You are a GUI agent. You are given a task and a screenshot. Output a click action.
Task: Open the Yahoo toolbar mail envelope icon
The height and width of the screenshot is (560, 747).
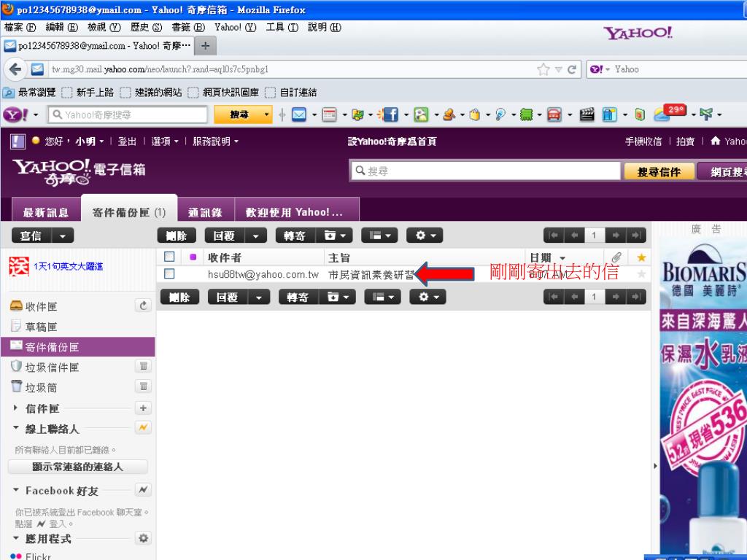(x=298, y=114)
